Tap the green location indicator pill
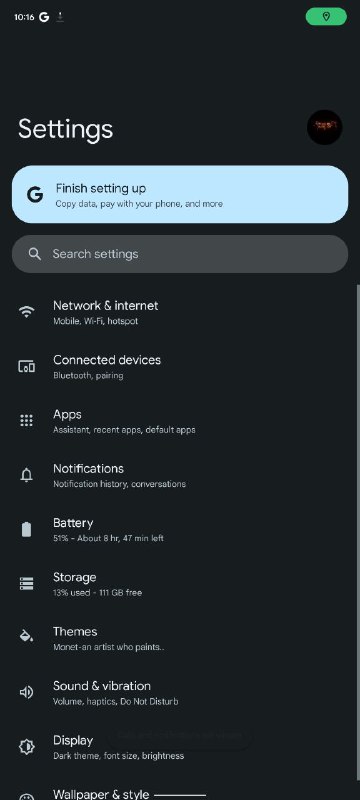This screenshot has width=360, height=800. click(x=326, y=17)
